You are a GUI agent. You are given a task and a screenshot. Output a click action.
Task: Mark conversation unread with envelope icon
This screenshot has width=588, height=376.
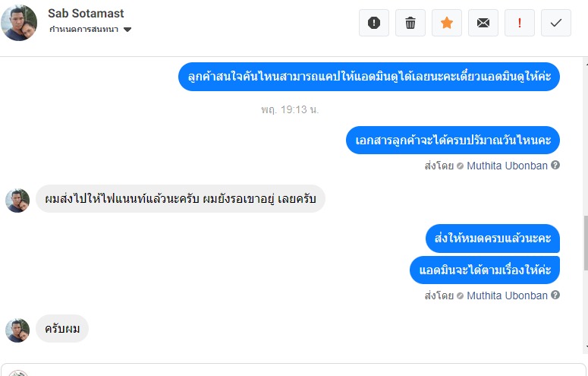click(483, 23)
